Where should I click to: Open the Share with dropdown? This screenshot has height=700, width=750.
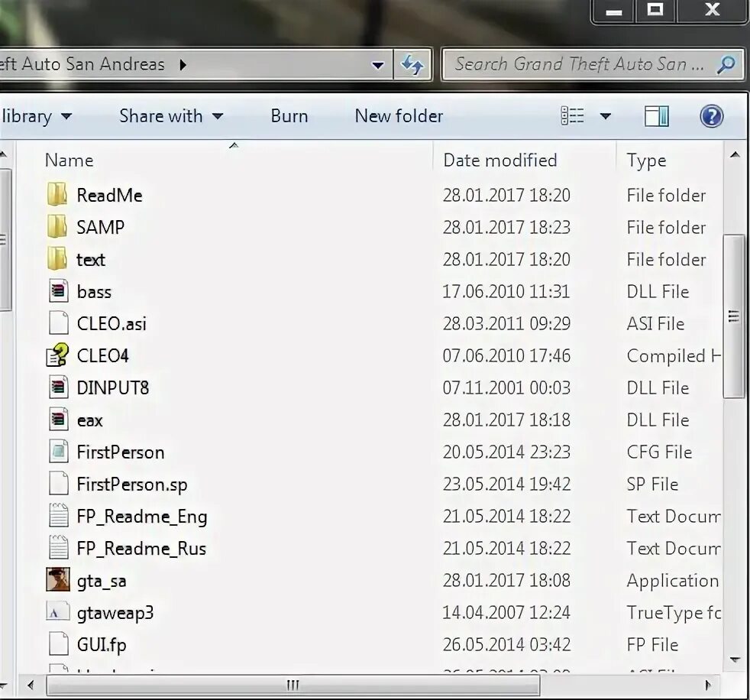click(x=171, y=116)
